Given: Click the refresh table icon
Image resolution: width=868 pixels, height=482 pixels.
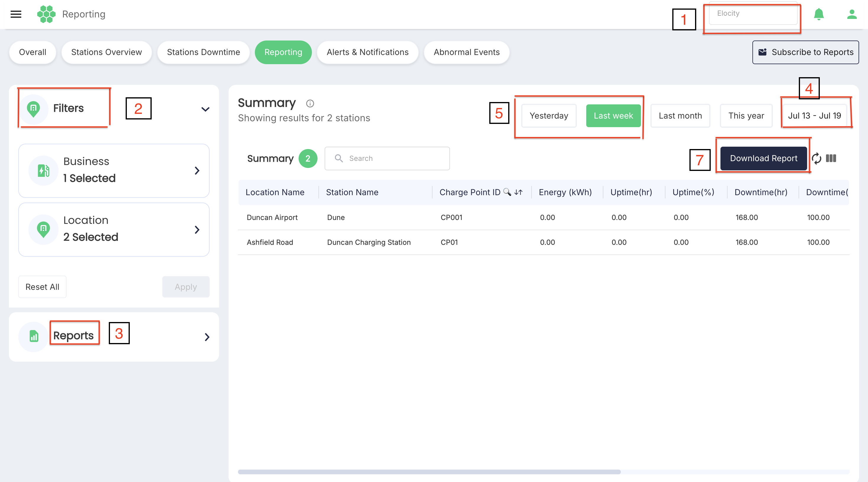Looking at the screenshot, I should click(817, 158).
